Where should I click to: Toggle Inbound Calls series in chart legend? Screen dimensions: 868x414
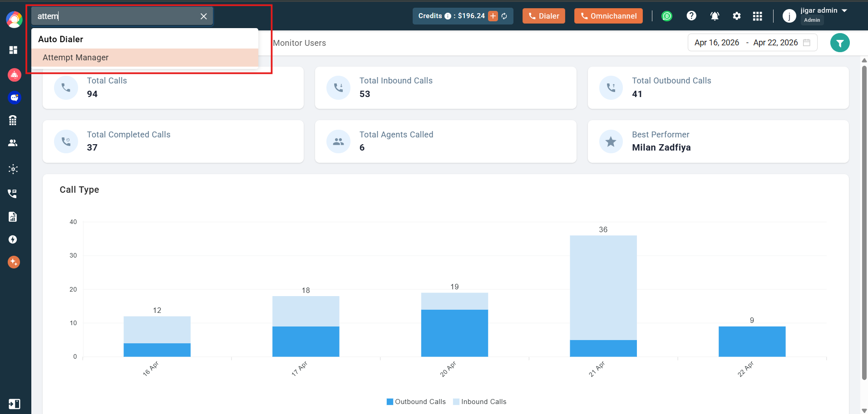point(479,402)
